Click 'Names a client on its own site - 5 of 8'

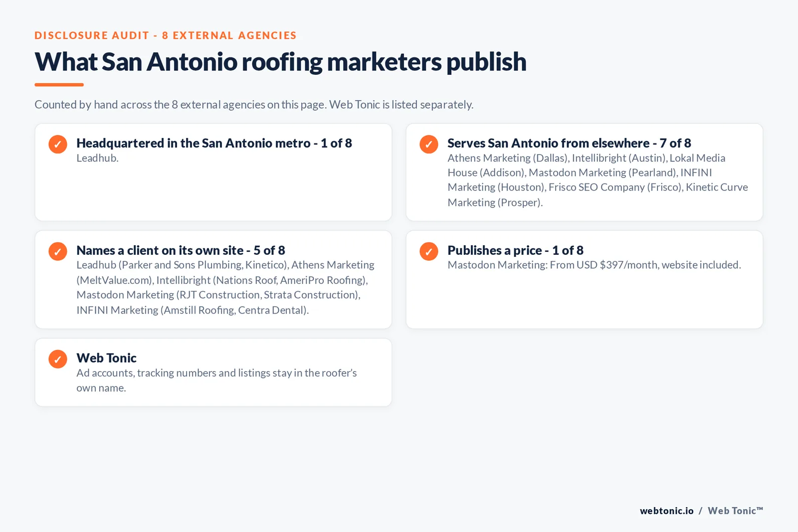pyautogui.click(x=181, y=250)
